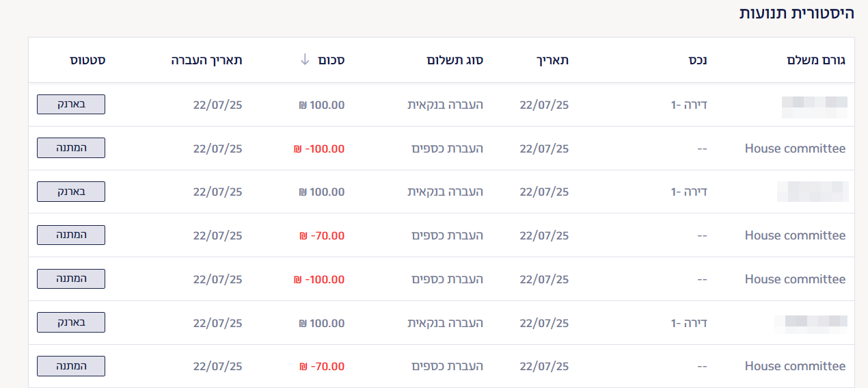Click the תאריך column header

552,60
